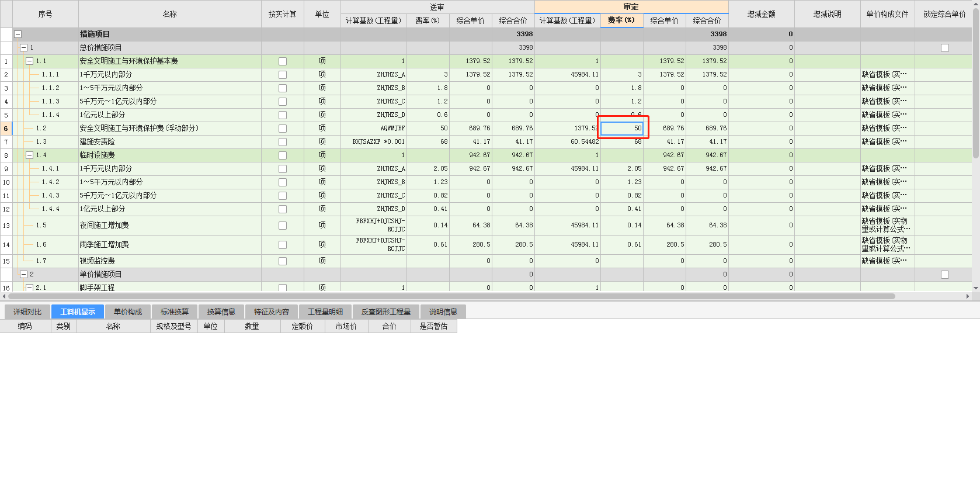
Task: Open the 说明信息 tab
Action: [x=443, y=312]
